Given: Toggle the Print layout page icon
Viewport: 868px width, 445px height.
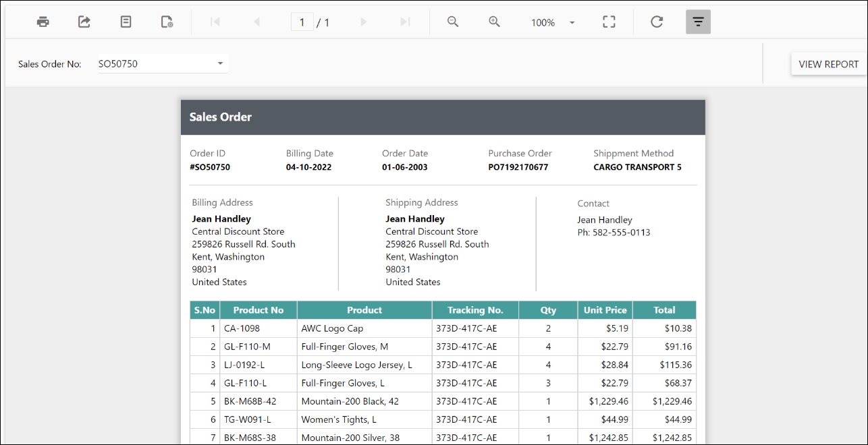Looking at the screenshot, I should tap(126, 22).
